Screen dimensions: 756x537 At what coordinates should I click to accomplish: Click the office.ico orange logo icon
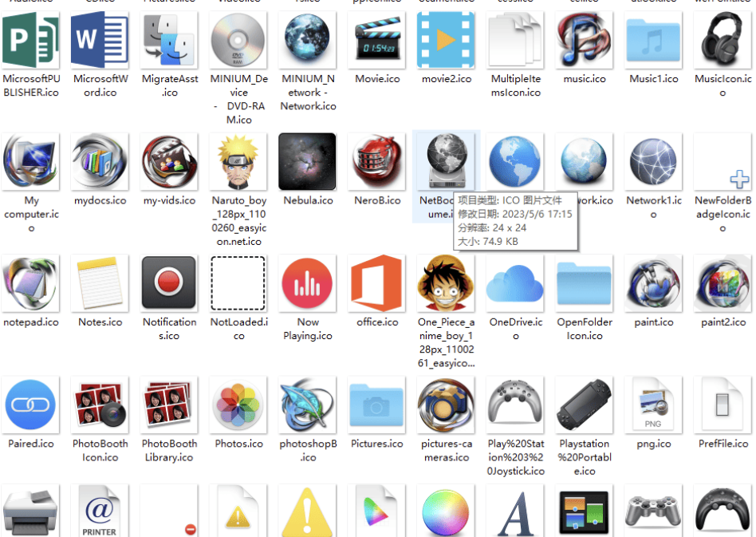tap(377, 283)
